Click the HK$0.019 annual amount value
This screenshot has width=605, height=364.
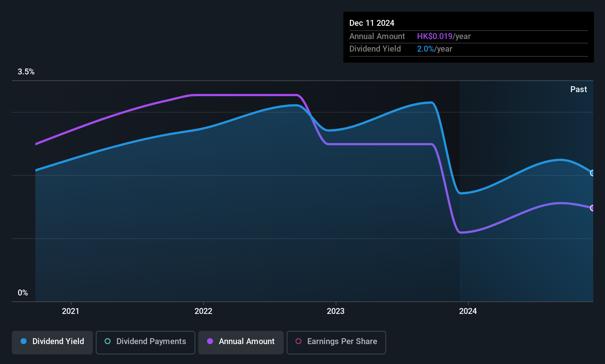pyautogui.click(x=434, y=36)
